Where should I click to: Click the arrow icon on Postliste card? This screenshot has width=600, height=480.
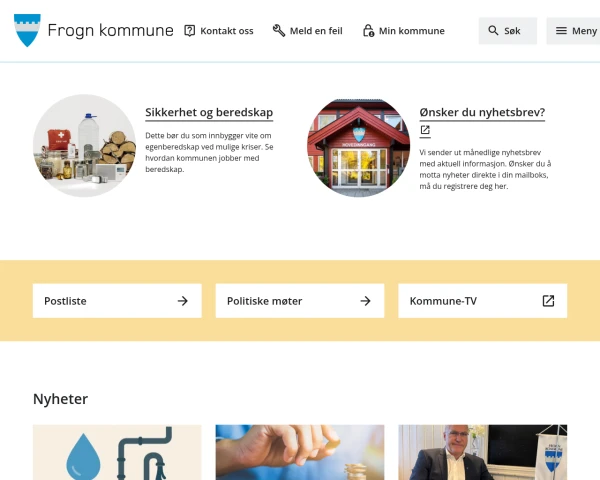tap(183, 301)
